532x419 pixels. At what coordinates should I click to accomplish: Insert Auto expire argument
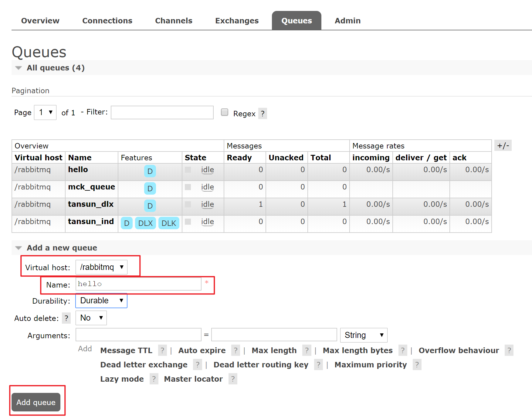tap(202, 350)
